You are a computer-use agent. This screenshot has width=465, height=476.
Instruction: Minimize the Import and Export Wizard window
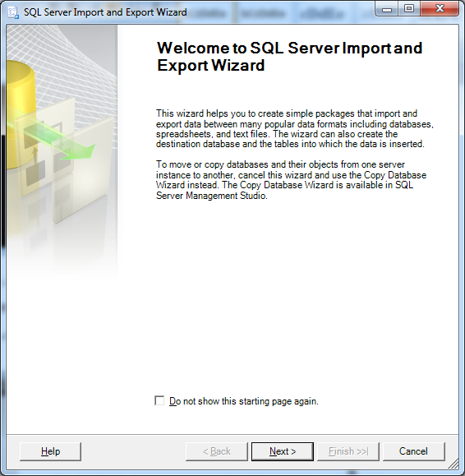click(387, 9)
